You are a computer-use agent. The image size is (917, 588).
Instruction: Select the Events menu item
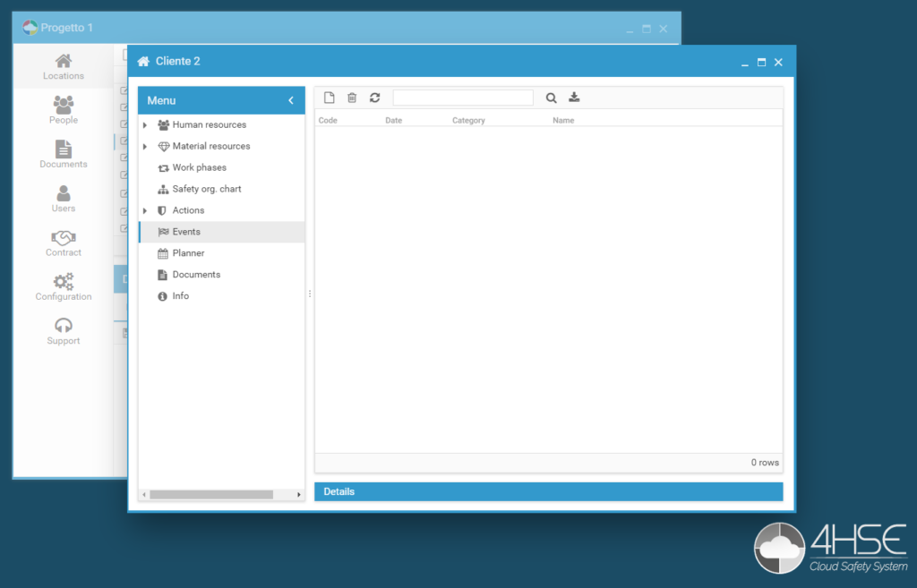[222, 232]
